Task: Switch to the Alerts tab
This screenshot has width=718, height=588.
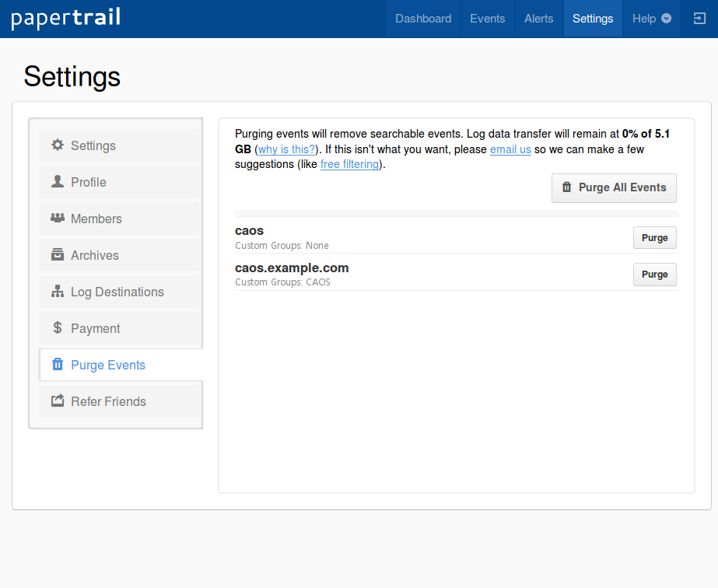Action: pos(539,19)
